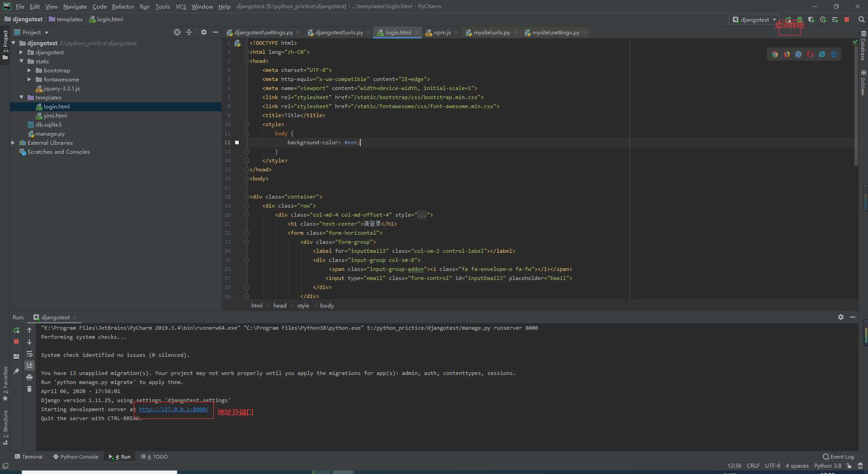
Task: Collapse the djangotest root project folder
Action: point(14,43)
